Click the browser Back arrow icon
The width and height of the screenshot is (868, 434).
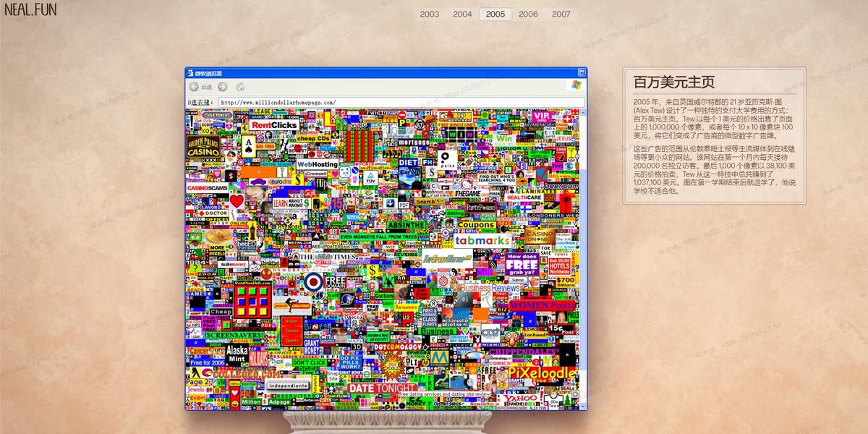(193, 87)
